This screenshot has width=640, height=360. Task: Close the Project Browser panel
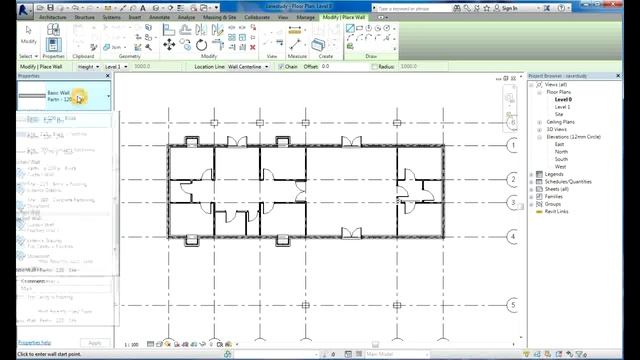[618, 76]
